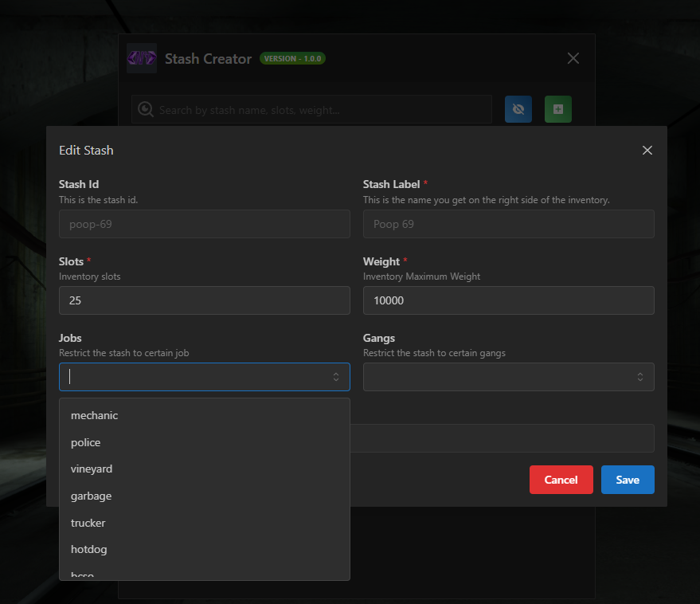This screenshot has height=604, width=700.
Task: Cancel editing the stash
Action: 561,480
